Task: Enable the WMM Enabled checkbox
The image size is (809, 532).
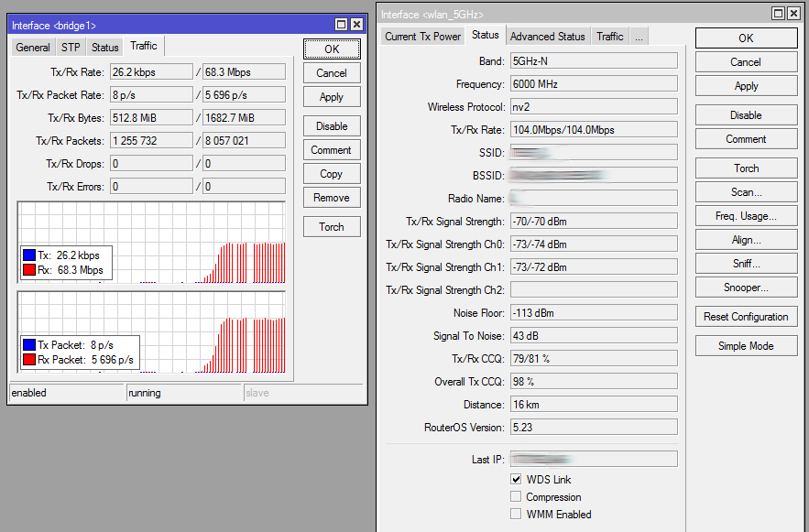Action: (517, 515)
